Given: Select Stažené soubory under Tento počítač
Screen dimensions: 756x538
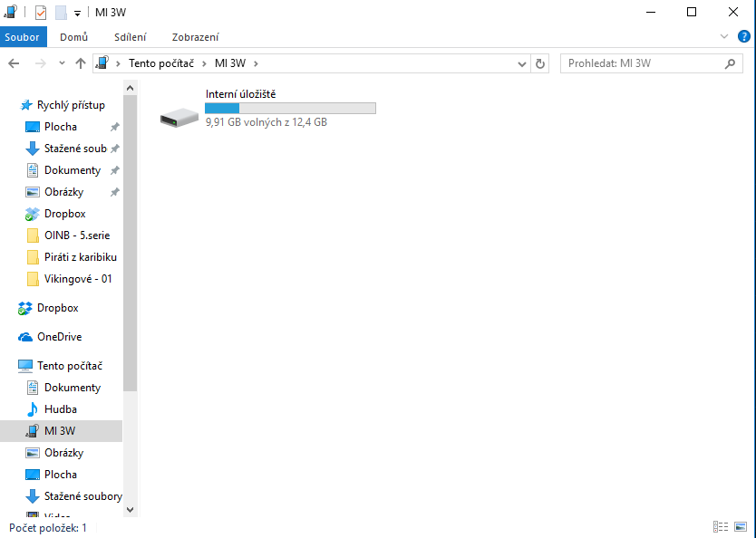Looking at the screenshot, I should click(x=82, y=496).
